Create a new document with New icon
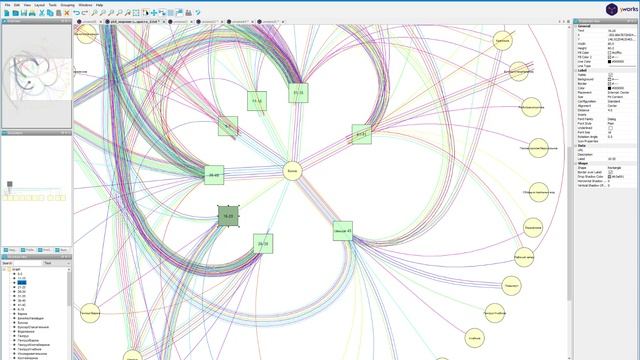The height and width of the screenshot is (360, 640). 7,13
